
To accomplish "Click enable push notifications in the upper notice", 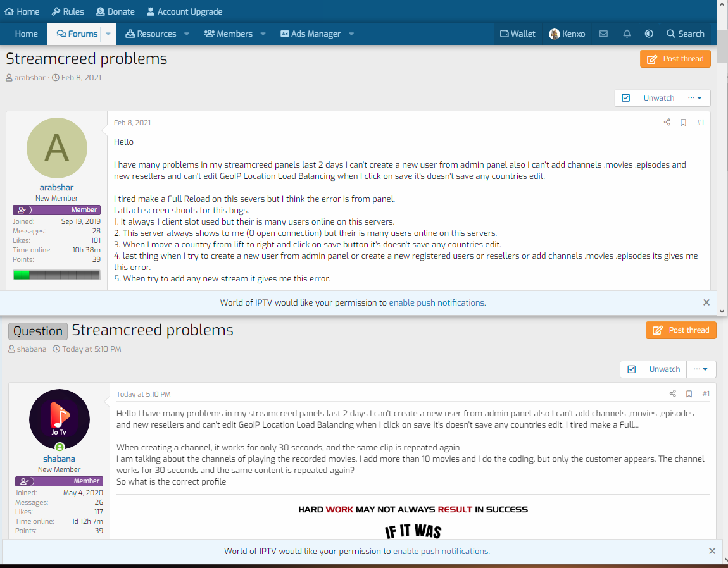I will point(437,302).
